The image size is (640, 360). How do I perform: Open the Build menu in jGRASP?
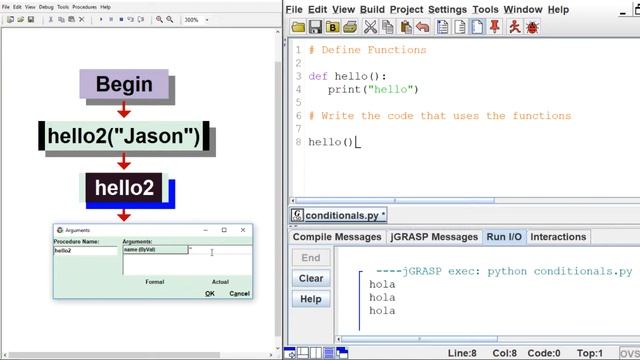coord(372,9)
